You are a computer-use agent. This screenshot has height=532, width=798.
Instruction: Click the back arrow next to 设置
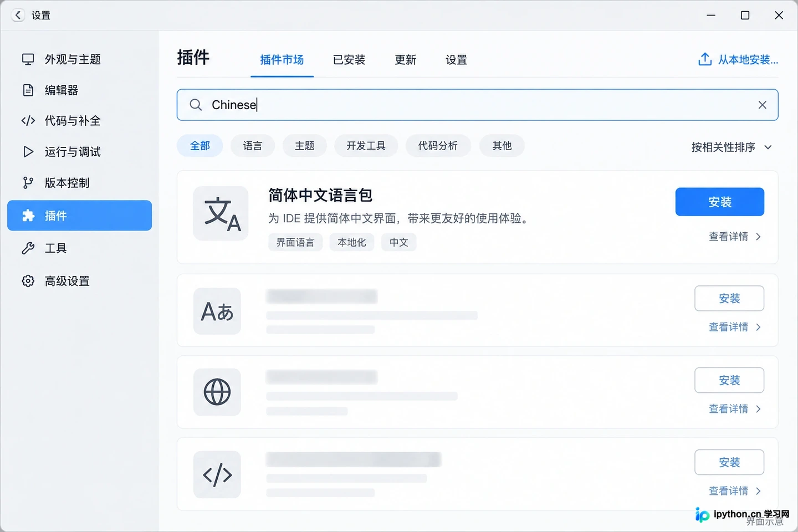pos(18,15)
